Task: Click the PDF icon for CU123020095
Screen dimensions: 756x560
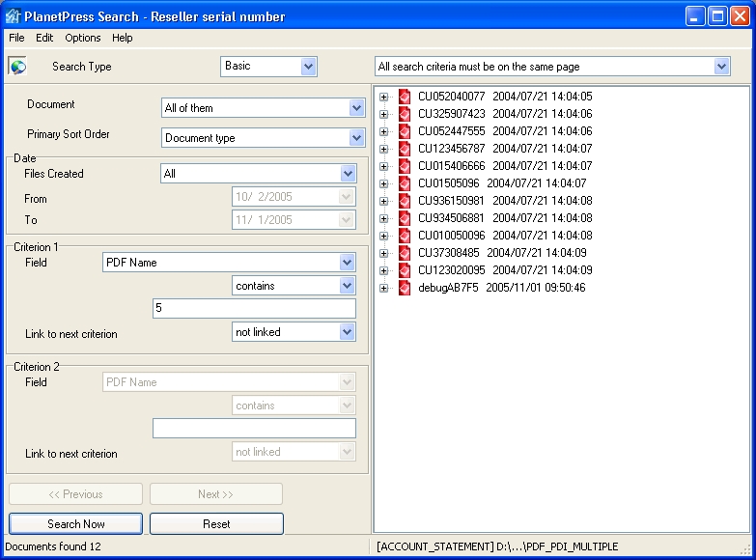Action: 404,270
